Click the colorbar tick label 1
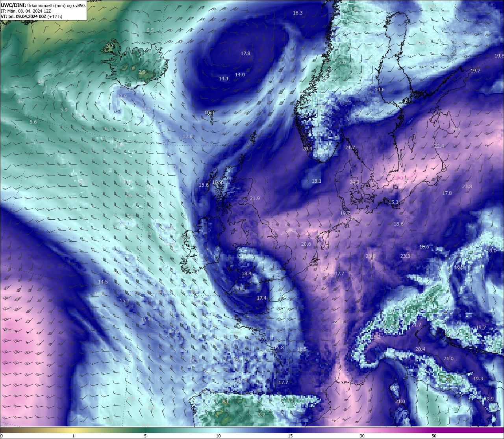The height and width of the screenshot is (439, 504). [x=74, y=436]
